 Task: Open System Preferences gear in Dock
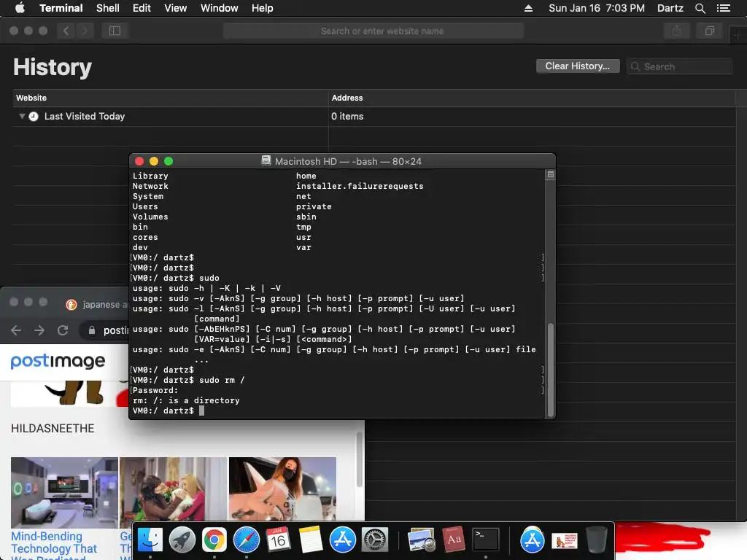point(375,540)
